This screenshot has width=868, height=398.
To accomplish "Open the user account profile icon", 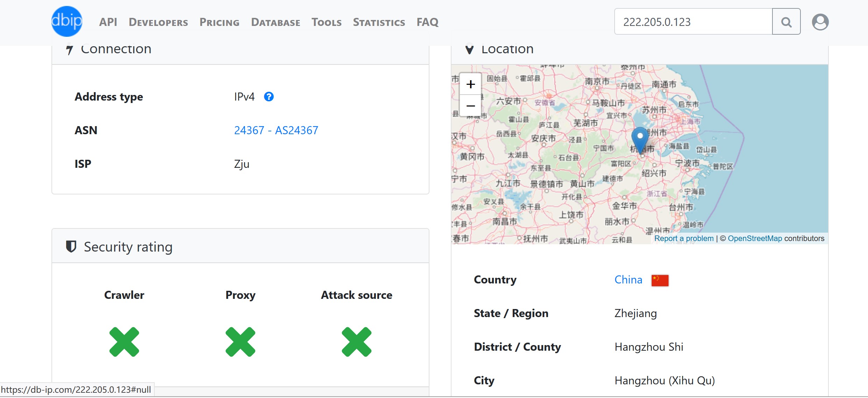I will 820,22.
